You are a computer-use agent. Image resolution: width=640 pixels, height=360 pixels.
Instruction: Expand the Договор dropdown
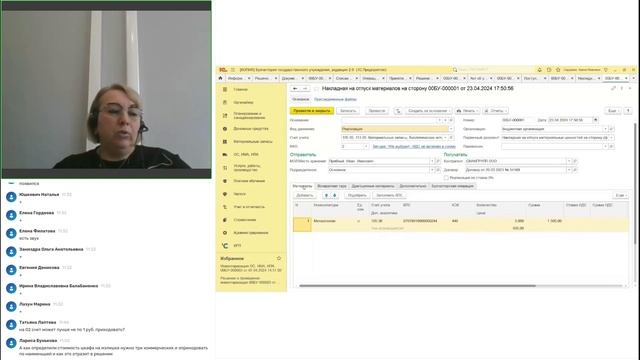click(x=569, y=170)
